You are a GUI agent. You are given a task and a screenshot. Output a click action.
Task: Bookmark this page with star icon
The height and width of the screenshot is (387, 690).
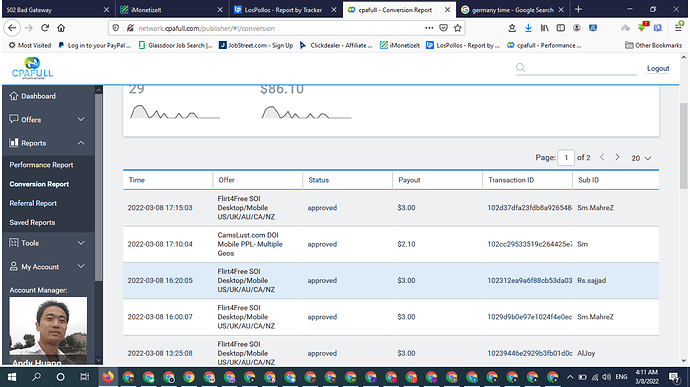click(458, 28)
